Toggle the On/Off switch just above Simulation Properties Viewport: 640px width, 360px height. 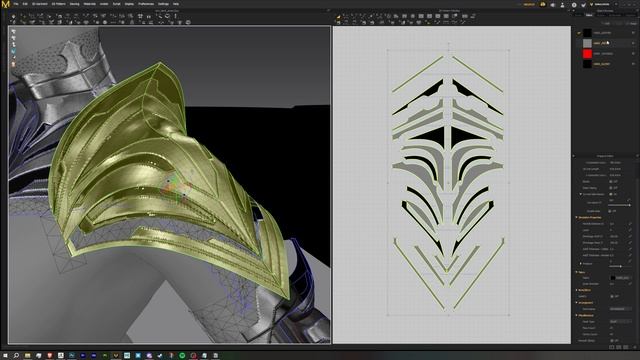tap(613, 211)
